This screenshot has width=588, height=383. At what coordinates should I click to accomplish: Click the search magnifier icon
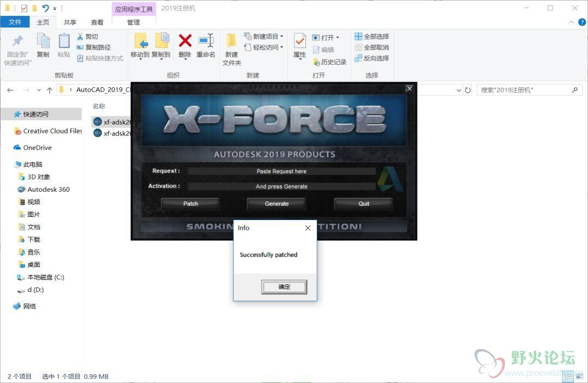click(x=574, y=90)
